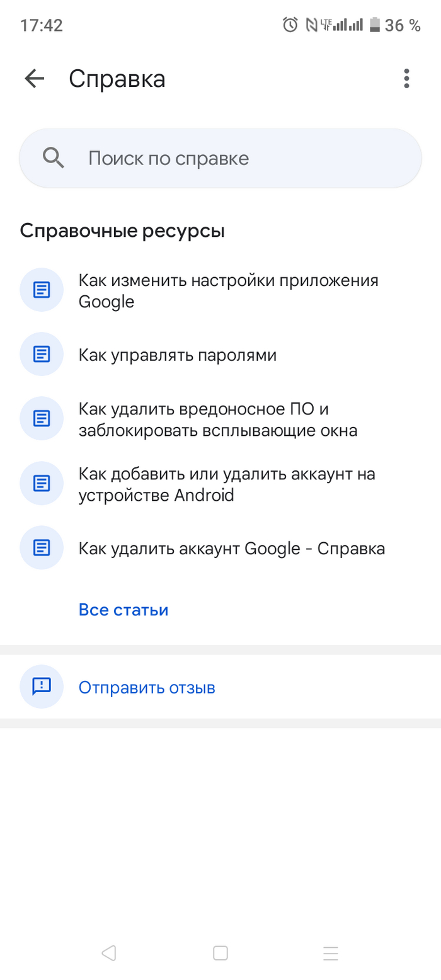
Task: Open 'Как изменить настройки приложения Google' article
Action: pyautogui.click(x=228, y=291)
